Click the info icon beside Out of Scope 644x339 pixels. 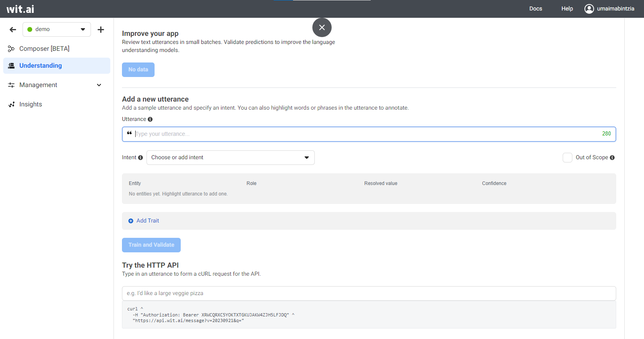[x=612, y=158]
